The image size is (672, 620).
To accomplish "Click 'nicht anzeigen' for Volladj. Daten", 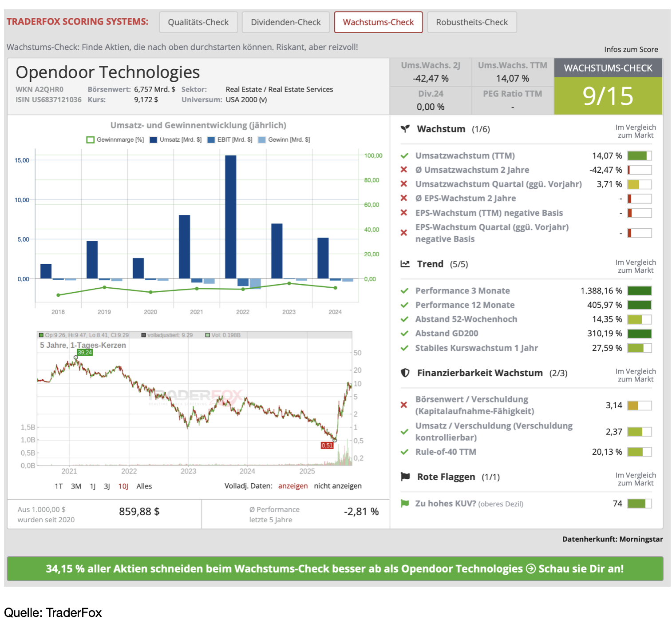I will 337,486.
